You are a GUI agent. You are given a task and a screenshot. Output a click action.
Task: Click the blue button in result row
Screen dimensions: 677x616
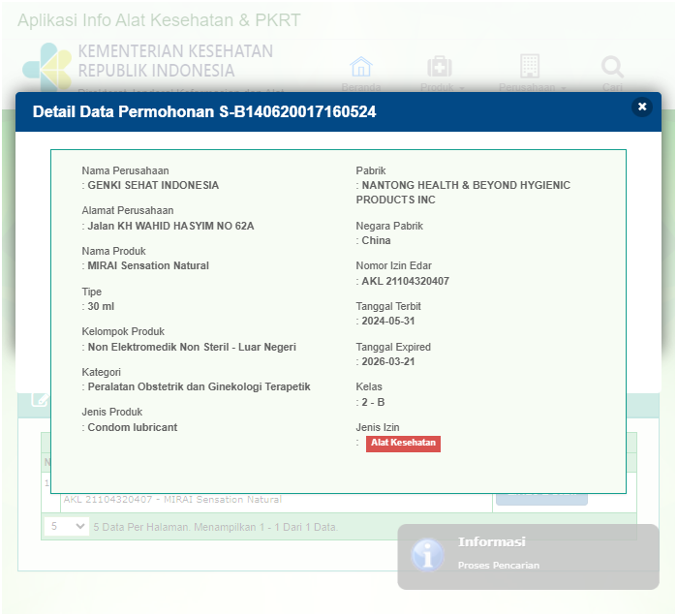(541, 498)
